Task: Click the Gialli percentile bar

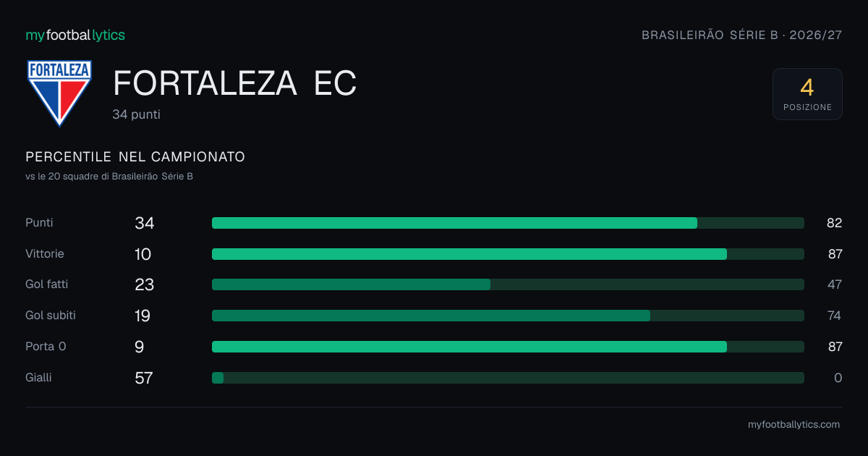Action: 508,378
